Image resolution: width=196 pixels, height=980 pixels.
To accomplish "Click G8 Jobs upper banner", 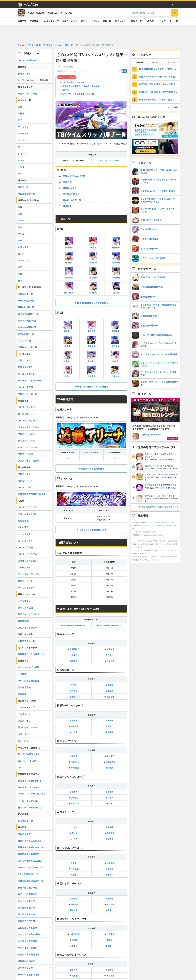I will [155, 130].
